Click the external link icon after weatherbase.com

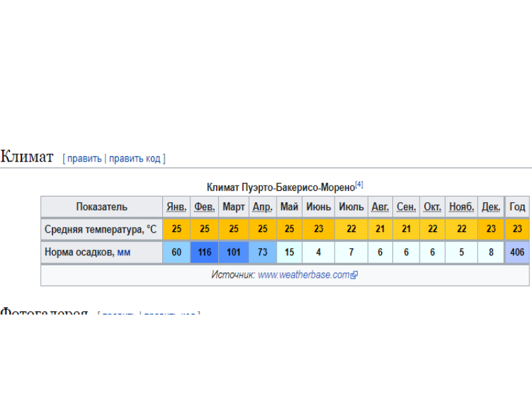click(354, 275)
